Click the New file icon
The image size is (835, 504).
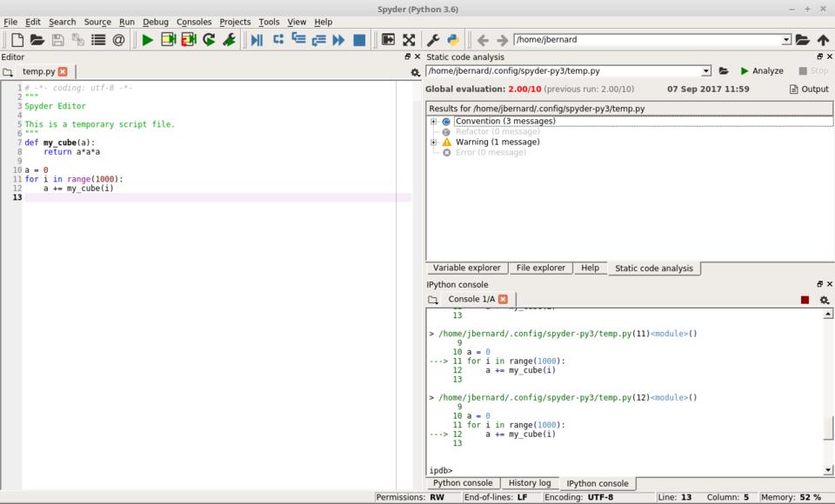pyautogui.click(x=17, y=40)
